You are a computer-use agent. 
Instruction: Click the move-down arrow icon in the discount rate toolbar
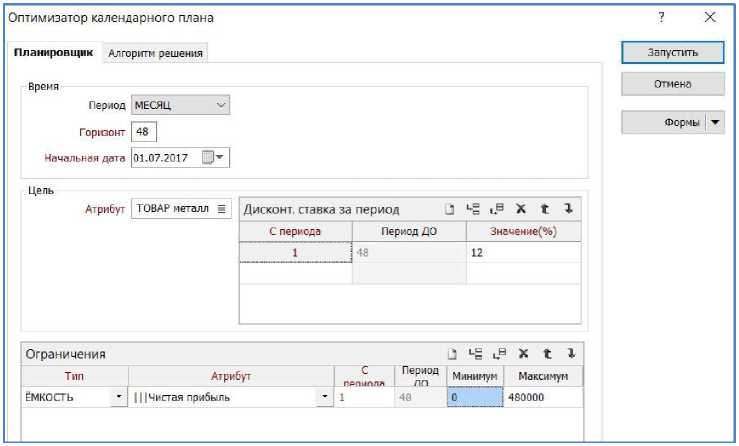[567, 209]
